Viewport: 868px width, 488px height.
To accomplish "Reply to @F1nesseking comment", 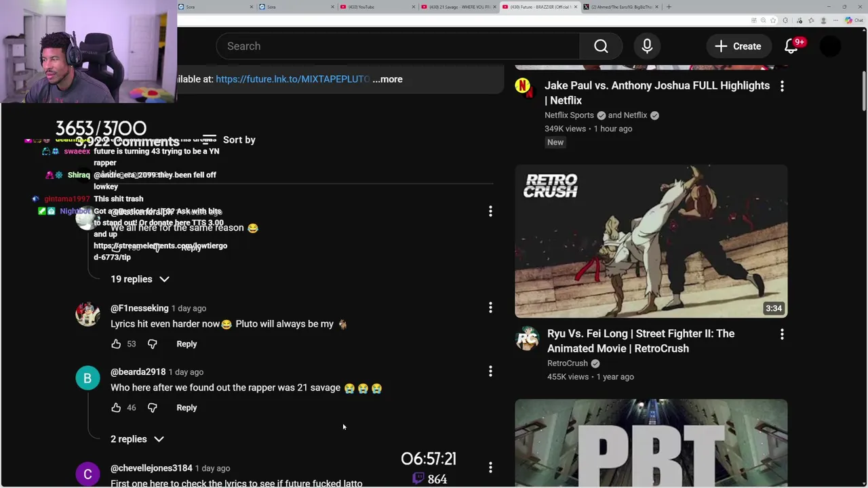I will [186, 344].
